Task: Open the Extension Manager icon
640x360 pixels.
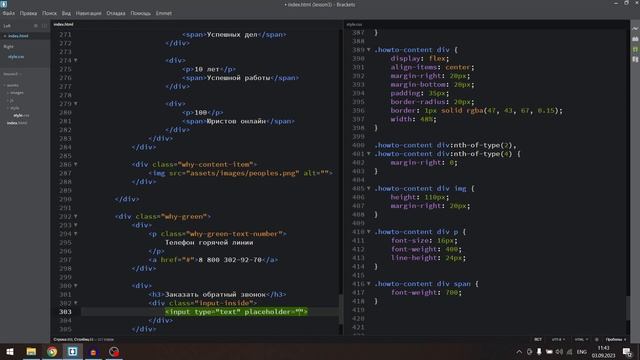Action: coord(635,39)
